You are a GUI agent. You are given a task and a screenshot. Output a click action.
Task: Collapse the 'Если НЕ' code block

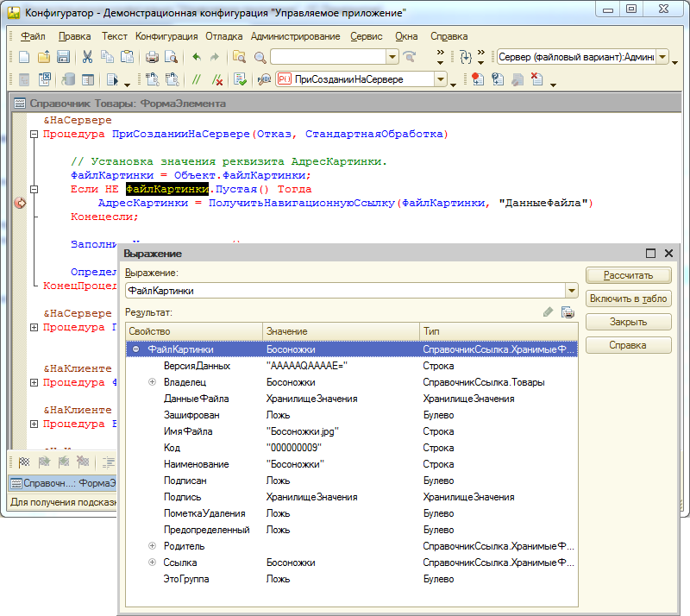[34, 189]
